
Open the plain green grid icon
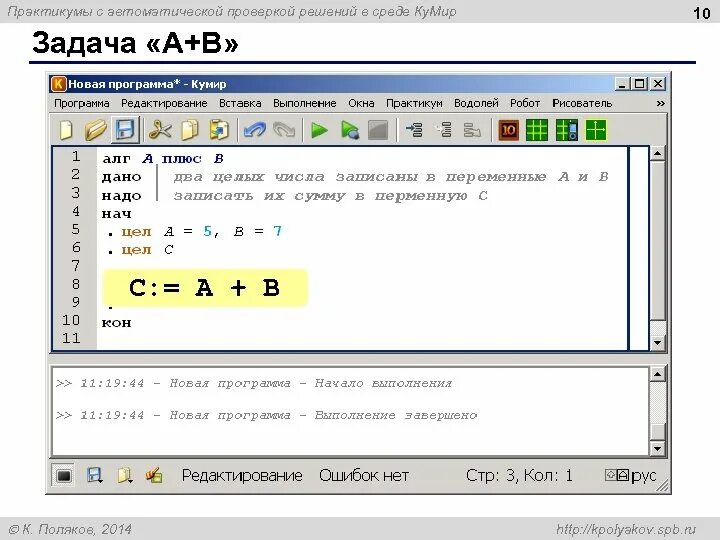coord(537,130)
